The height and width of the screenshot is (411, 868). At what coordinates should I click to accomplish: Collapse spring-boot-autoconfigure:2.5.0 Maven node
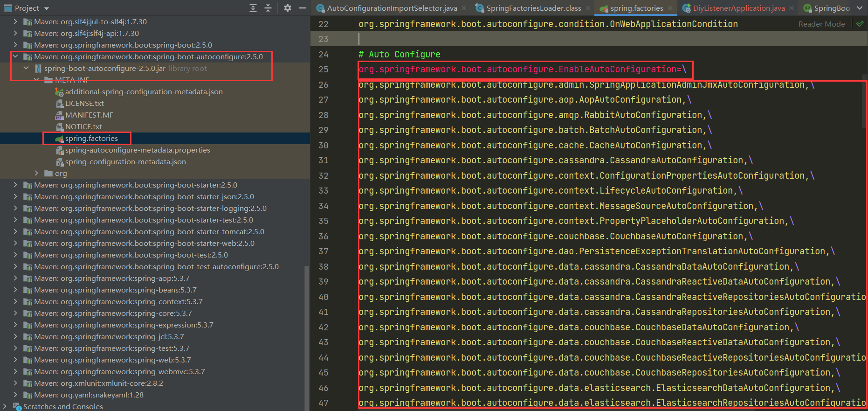pos(15,56)
